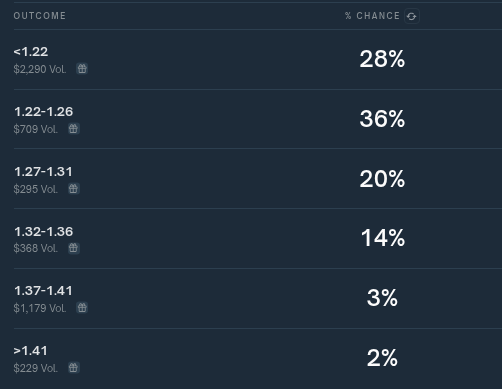502x389 pixels.
Task: Click the refresh icon beside % Chance
Action: coord(412,16)
